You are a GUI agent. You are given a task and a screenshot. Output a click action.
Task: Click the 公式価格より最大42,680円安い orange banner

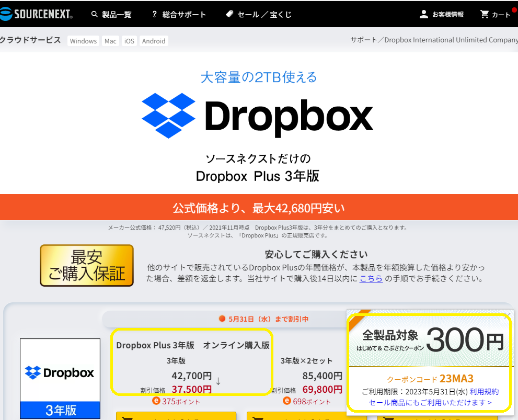[259, 207]
